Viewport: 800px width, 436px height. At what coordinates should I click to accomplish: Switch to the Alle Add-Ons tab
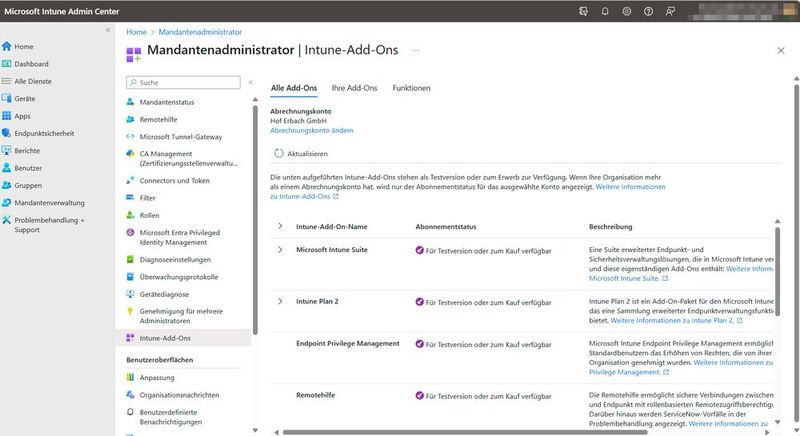click(x=294, y=88)
